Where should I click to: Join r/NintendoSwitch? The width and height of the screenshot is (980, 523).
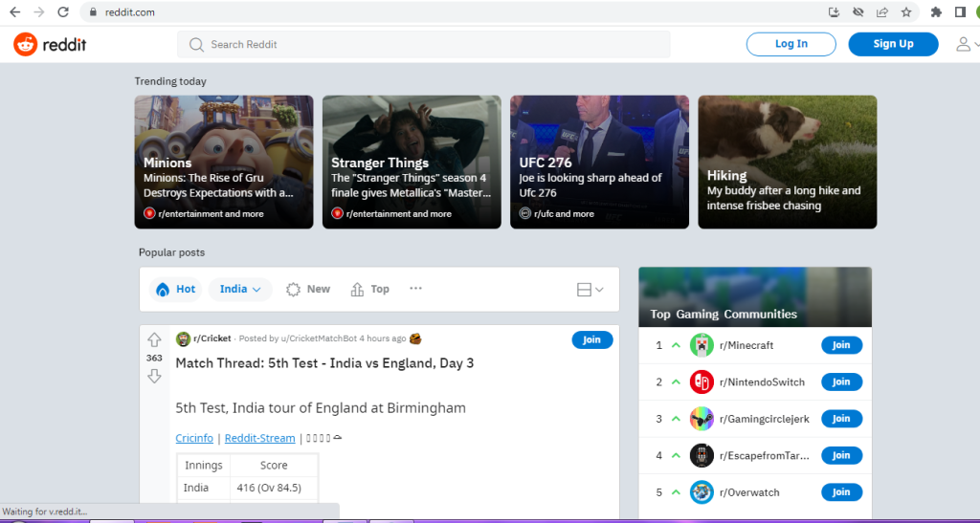[841, 381]
